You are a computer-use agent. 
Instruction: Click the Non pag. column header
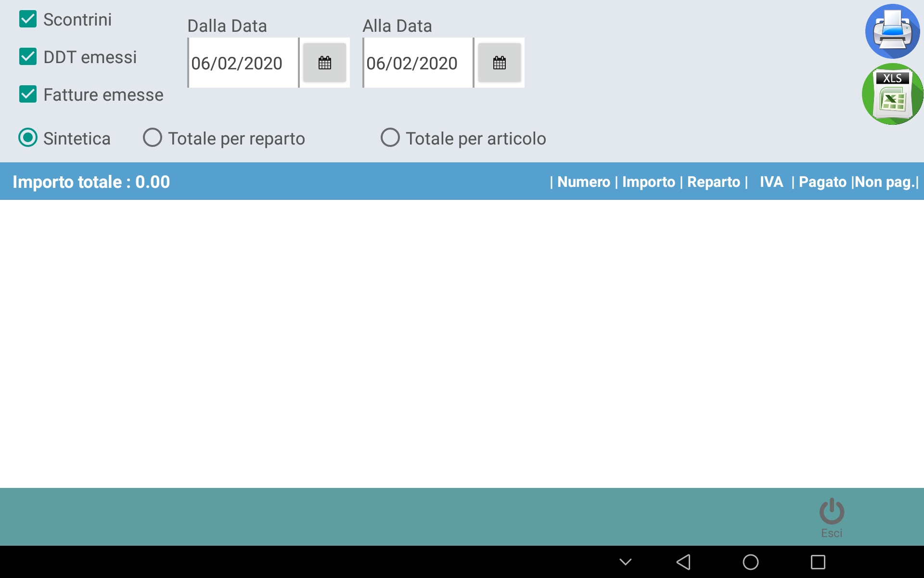pyautogui.click(x=885, y=182)
